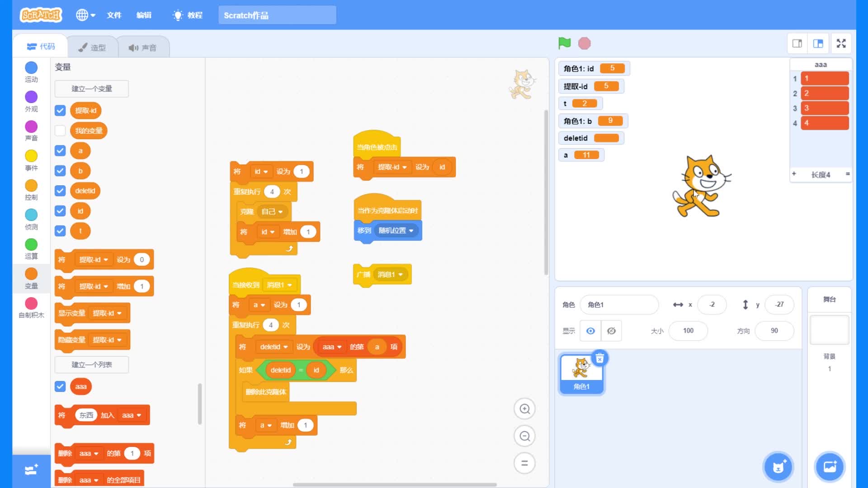Enter full screen stage mode
This screenshot has width=868, height=488.
click(841, 43)
